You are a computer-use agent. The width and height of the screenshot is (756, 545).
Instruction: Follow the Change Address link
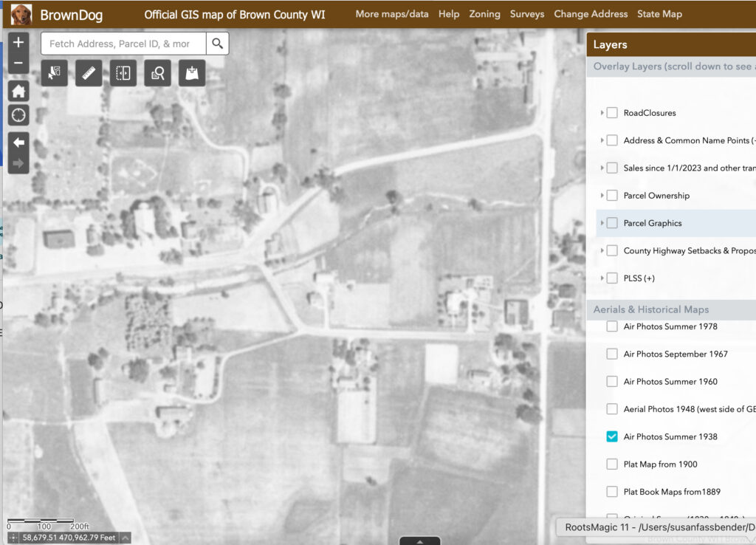tap(591, 14)
